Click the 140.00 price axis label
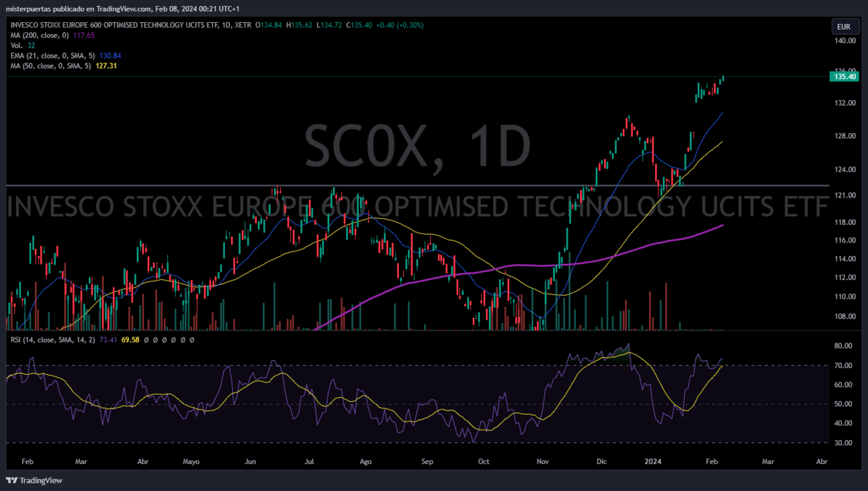Viewport: 868px width, 491px height. pos(845,40)
